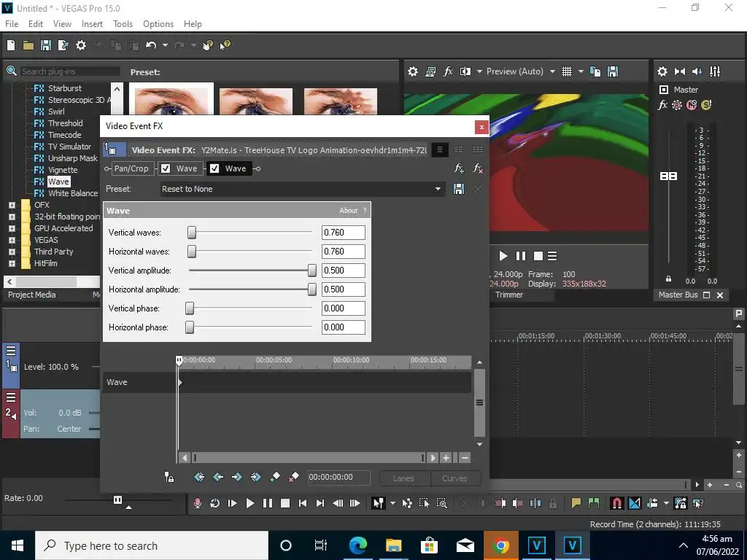Toggle Enable Snapping magnet icon
This screenshot has width=747, height=560.
pos(617,503)
